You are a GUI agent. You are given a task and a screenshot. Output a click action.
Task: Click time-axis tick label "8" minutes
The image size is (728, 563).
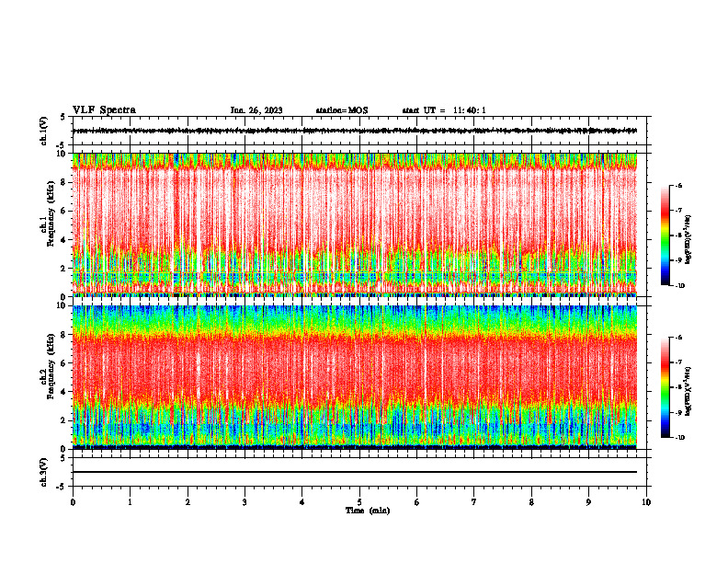tap(531, 502)
